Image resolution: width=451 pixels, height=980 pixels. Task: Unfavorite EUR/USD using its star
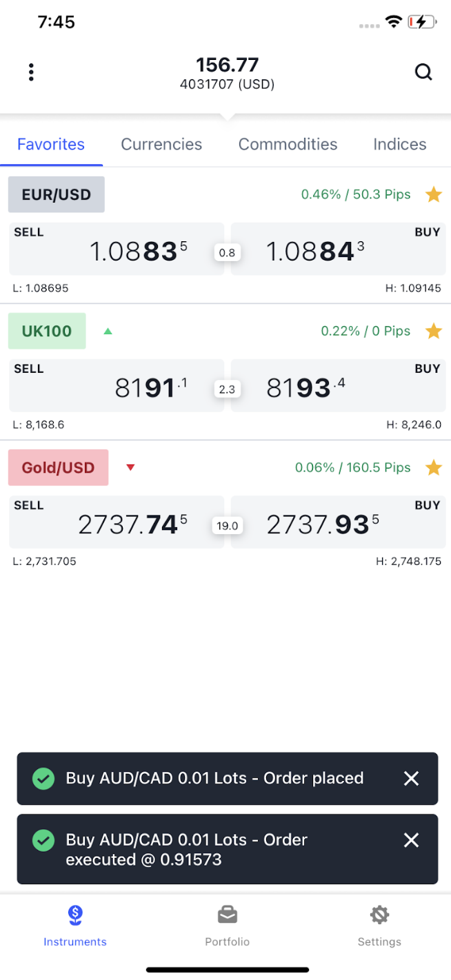(433, 195)
